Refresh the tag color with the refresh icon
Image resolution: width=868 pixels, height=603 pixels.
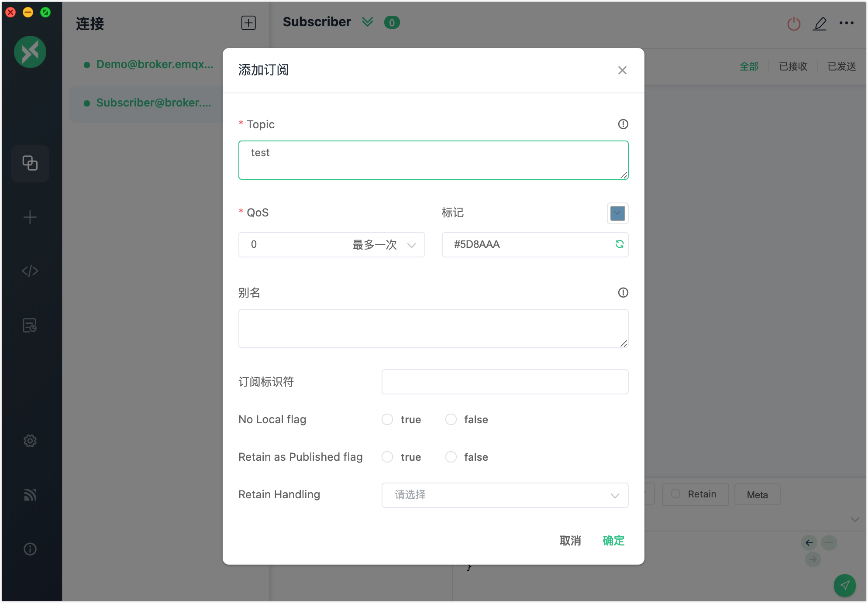coord(619,245)
